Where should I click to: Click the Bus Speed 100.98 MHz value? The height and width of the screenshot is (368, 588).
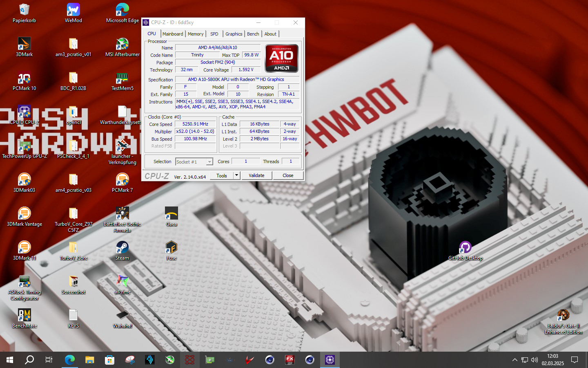coord(195,139)
